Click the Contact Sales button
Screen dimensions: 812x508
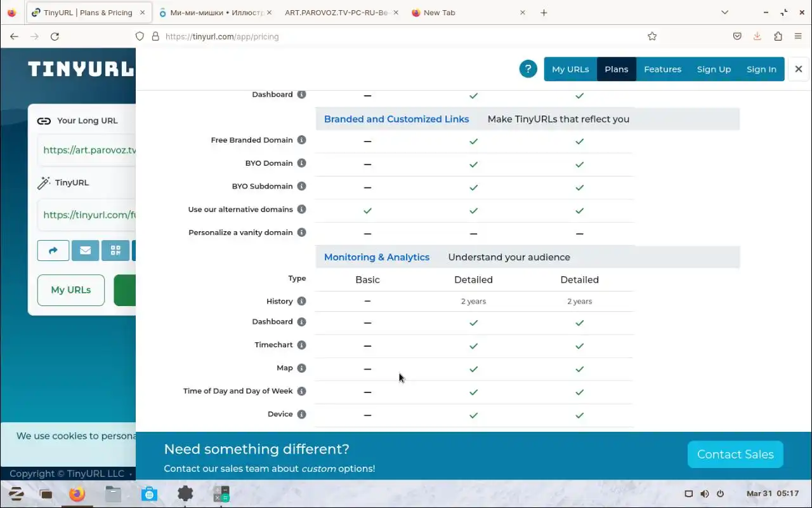[735, 455]
